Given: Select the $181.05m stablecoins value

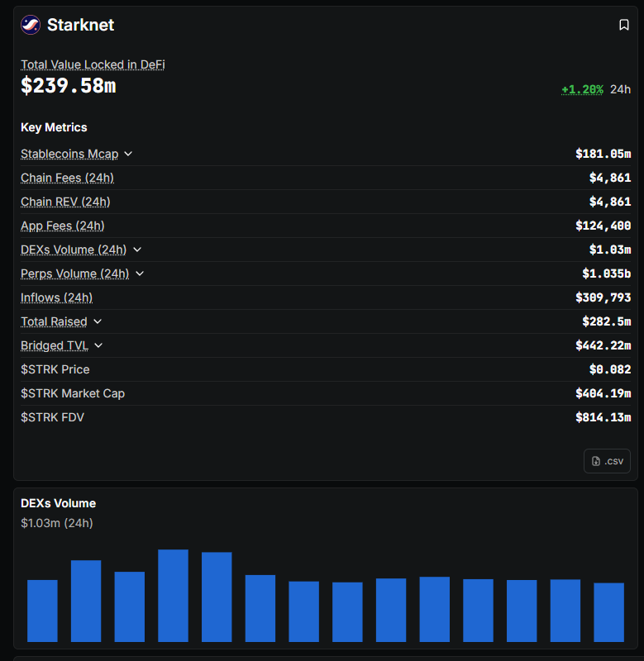Looking at the screenshot, I should [x=603, y=154].
